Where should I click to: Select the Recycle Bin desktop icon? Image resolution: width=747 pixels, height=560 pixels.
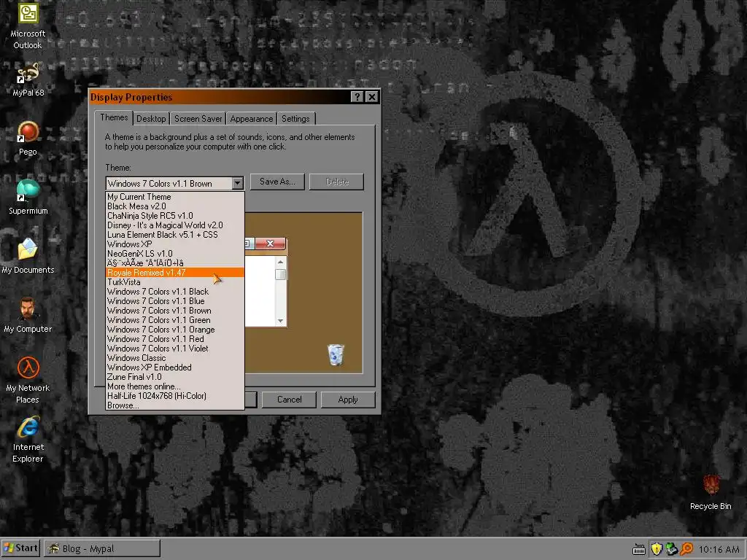(711, 492)
